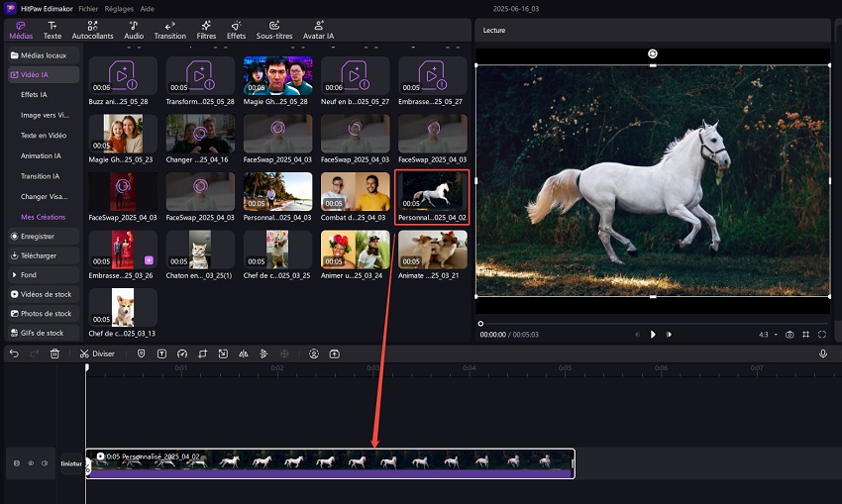The height and width of the screenshot is (504, 842).
Task: Mute the timeline track audio
Action: click(45, 463)
